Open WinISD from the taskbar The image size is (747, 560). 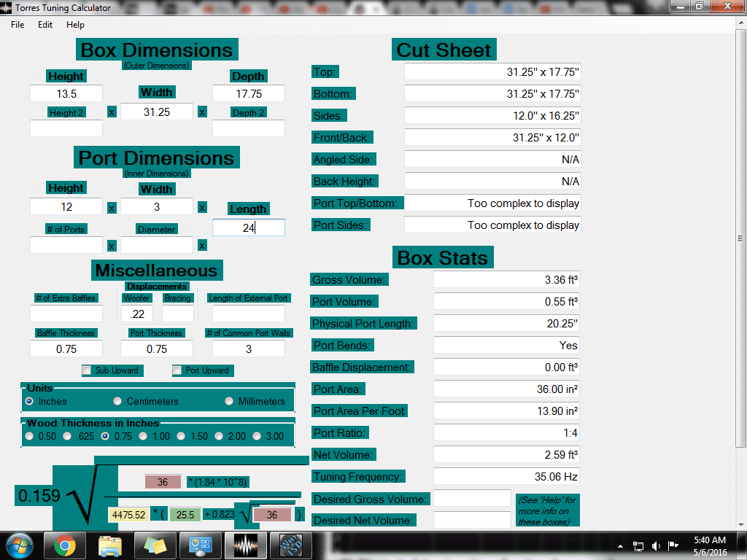[x=291, y=545]
